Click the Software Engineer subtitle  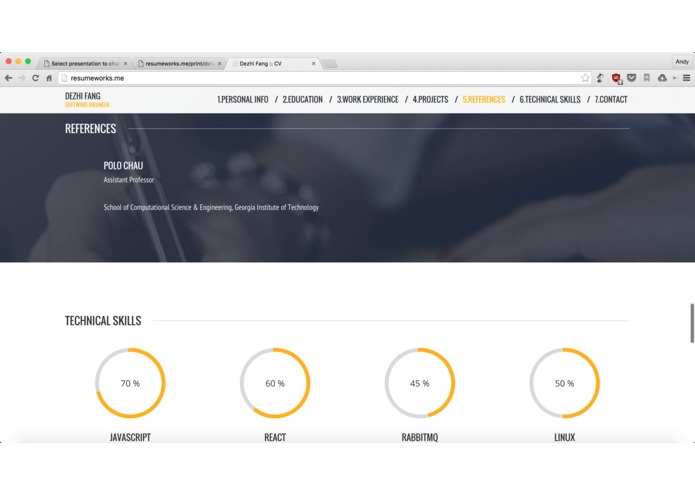[87, 105]
